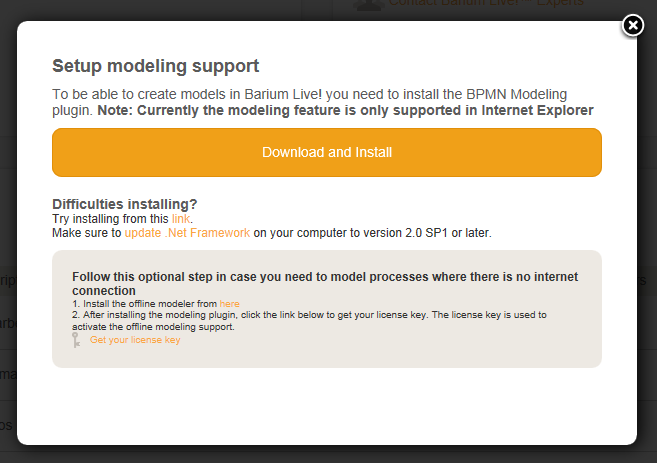The width and height of the screenshot is (657, 463).
Task: Click the orange Download and Install button
Action: point(327,153)
